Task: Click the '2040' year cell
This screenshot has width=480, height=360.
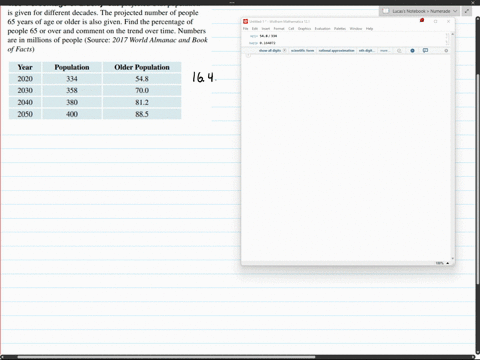Action: point(25,102)
